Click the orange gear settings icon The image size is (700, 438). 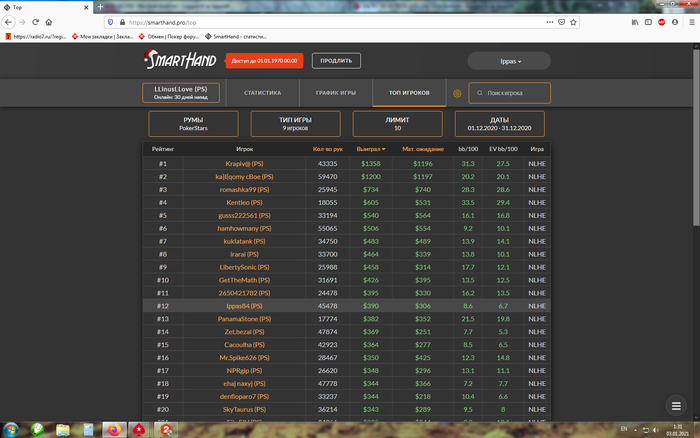coord(457,93)
